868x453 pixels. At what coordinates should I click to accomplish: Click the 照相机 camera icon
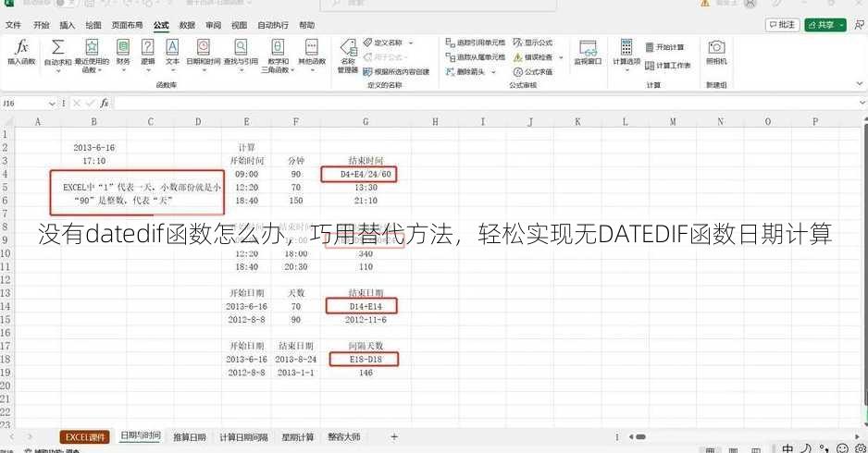[x=716, y=46]
